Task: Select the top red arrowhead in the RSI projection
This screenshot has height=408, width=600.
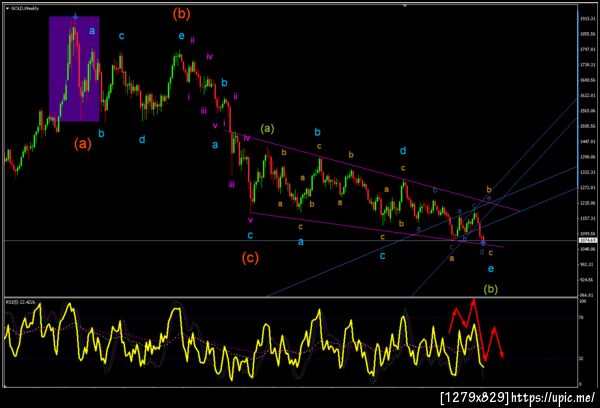Action: (x=473, y=302)
